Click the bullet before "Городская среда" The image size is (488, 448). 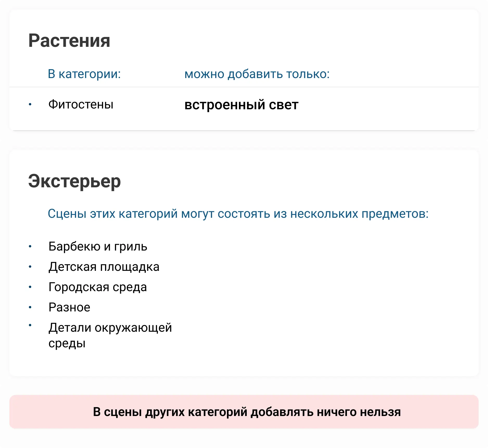pos(30,287)
